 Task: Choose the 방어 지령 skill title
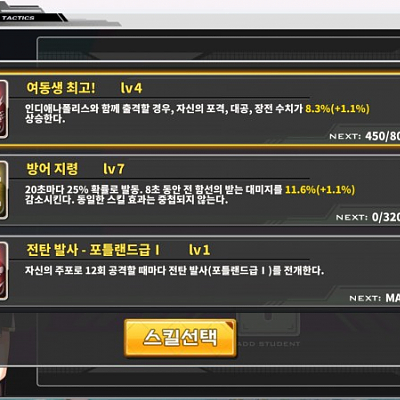coord(52,169)
